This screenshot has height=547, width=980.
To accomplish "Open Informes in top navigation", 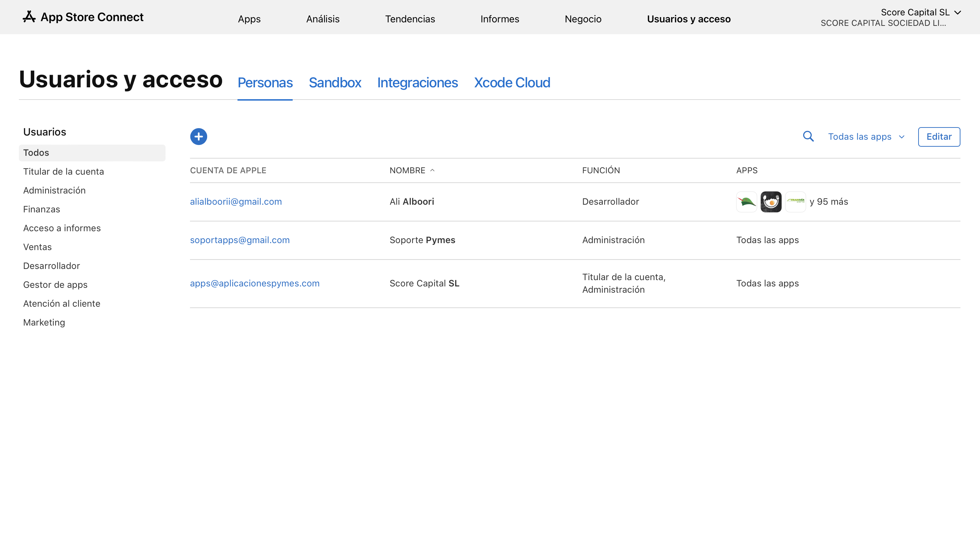I will click(x=499, y=19).
